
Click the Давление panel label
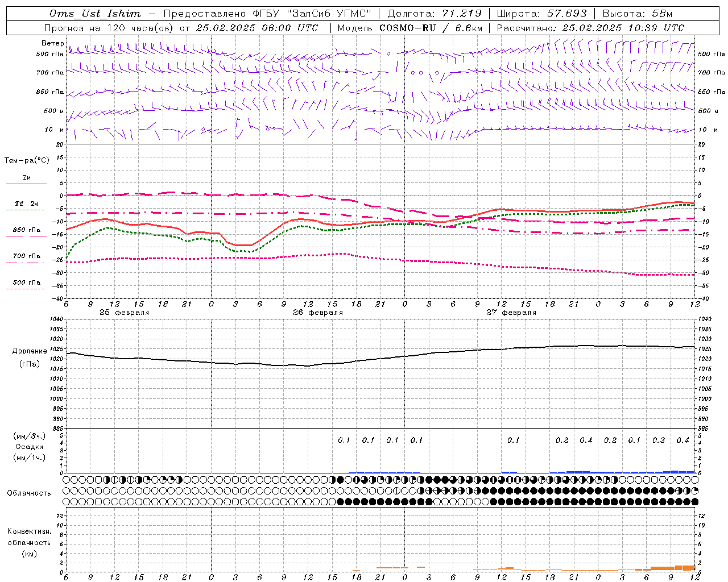[x=30, y=351]
